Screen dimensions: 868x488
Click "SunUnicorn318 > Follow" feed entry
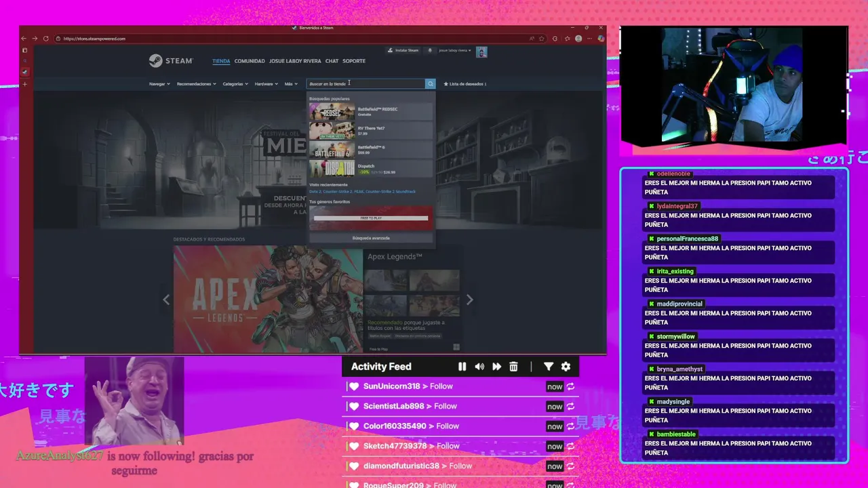tap(408, 386)
